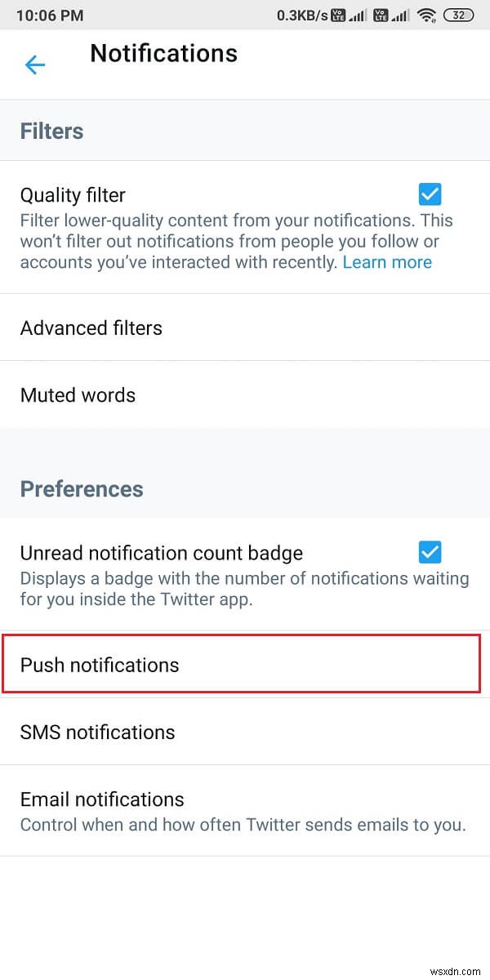Open the Learn more link
Image resolution: width=490 pixels, height=980 pixels.
click(387, 262)
